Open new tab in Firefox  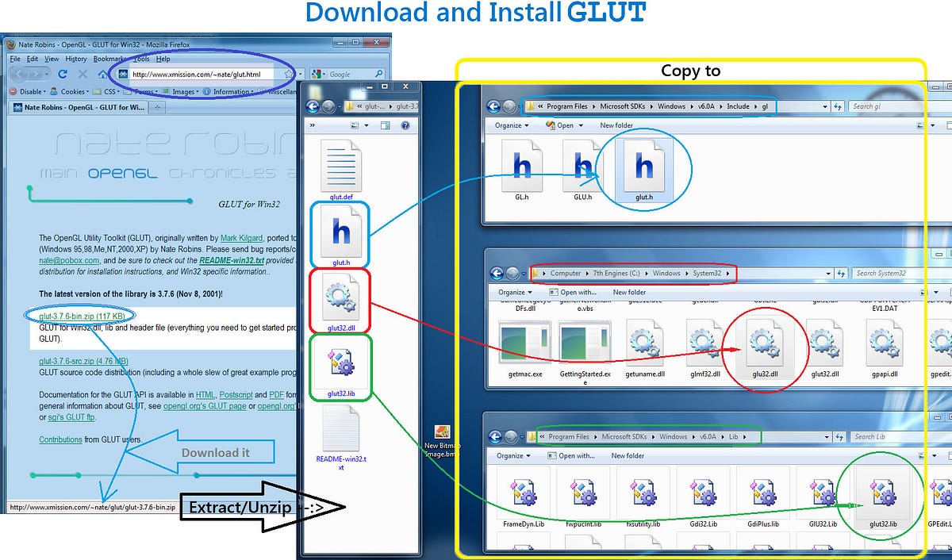[156, 107]
